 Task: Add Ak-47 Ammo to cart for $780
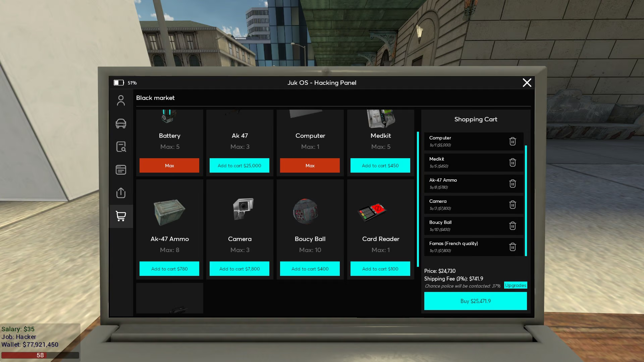click(169, 269)
